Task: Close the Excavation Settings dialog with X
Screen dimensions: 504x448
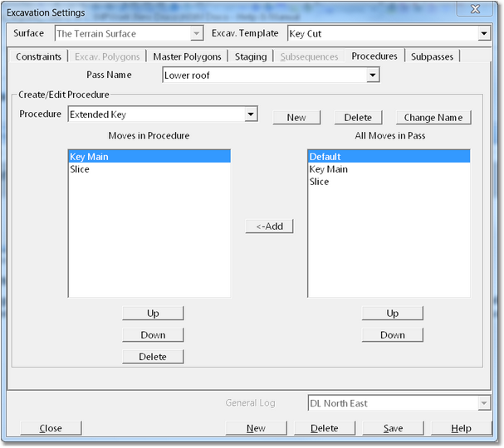Action: pos(475,9)
